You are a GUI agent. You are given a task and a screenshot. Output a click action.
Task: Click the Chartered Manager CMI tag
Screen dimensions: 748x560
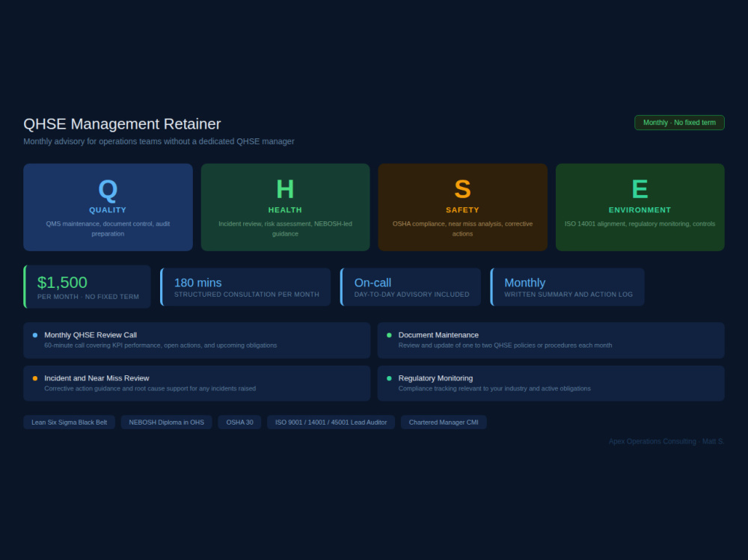[x=444, y=422]
